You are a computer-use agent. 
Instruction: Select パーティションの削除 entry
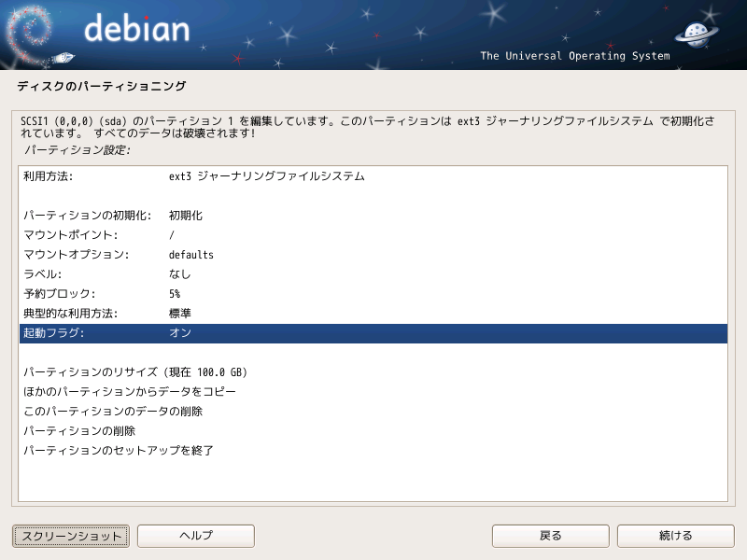coord(373,431)
